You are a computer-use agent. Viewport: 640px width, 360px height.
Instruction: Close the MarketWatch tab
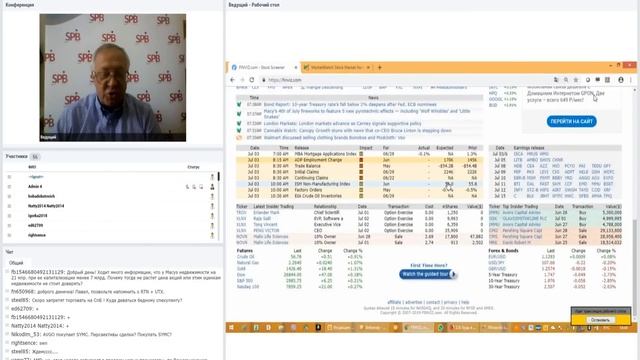point(368,67)
